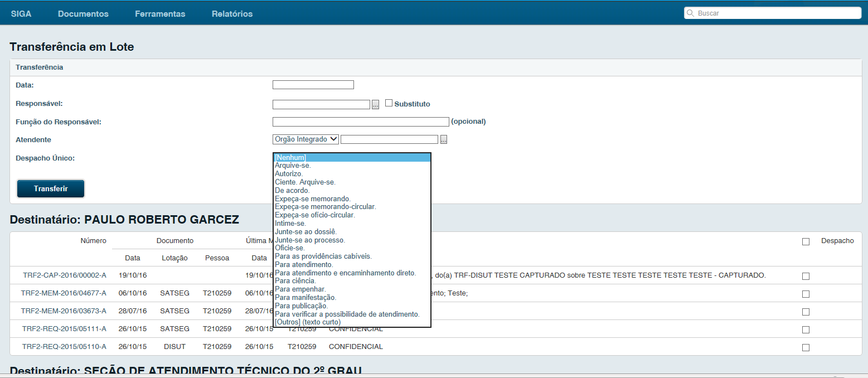Open the Relatórios menu
This screenshot has width=868, height=378.
(x=232, y=14)
